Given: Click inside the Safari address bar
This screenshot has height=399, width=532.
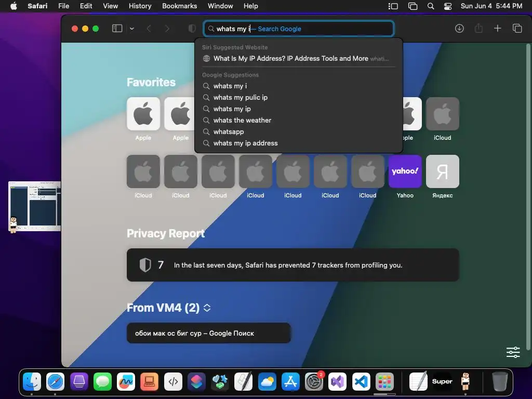Looking at the screenshot, I should (299, 29).
